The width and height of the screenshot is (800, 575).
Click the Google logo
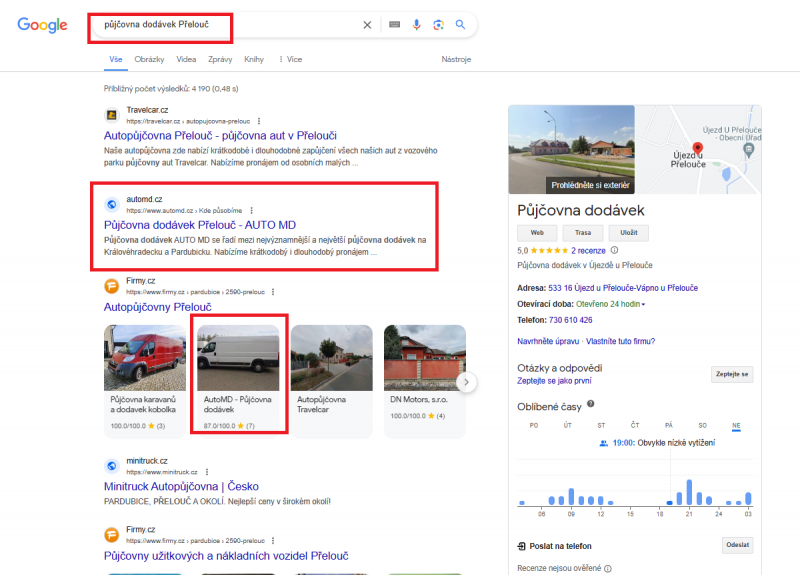click(42, 24)
